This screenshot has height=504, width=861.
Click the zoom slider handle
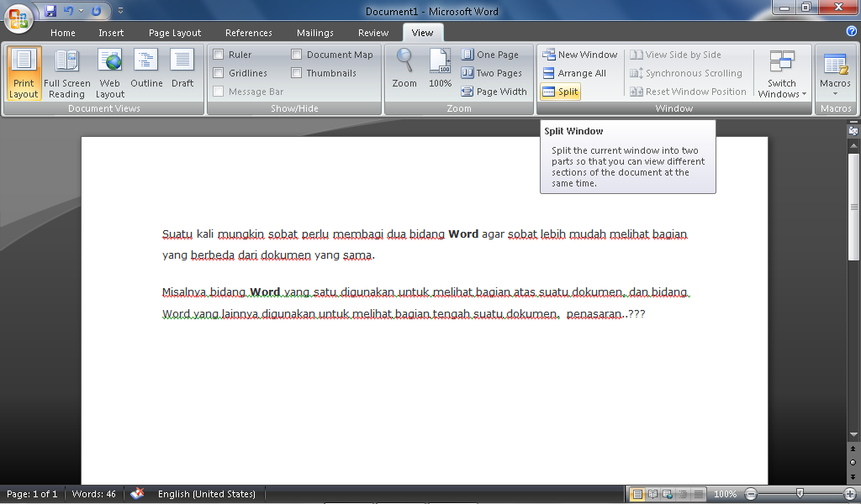coord(800,494)
